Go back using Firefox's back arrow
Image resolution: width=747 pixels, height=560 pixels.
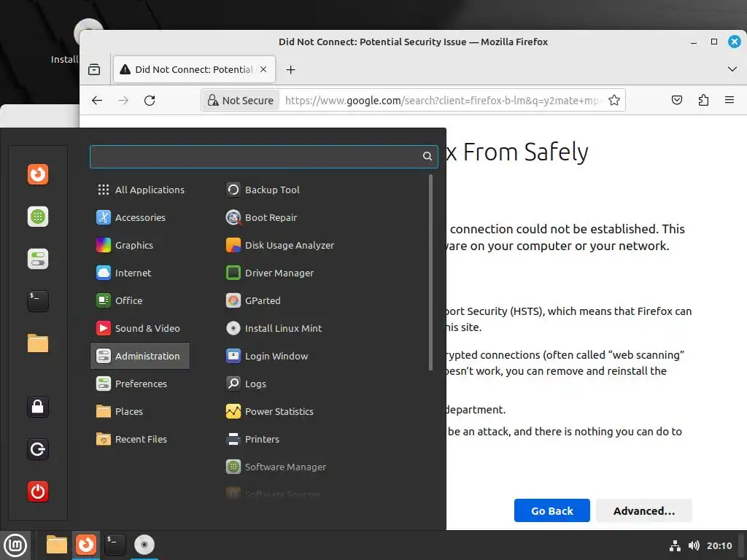tap(97, 101)
